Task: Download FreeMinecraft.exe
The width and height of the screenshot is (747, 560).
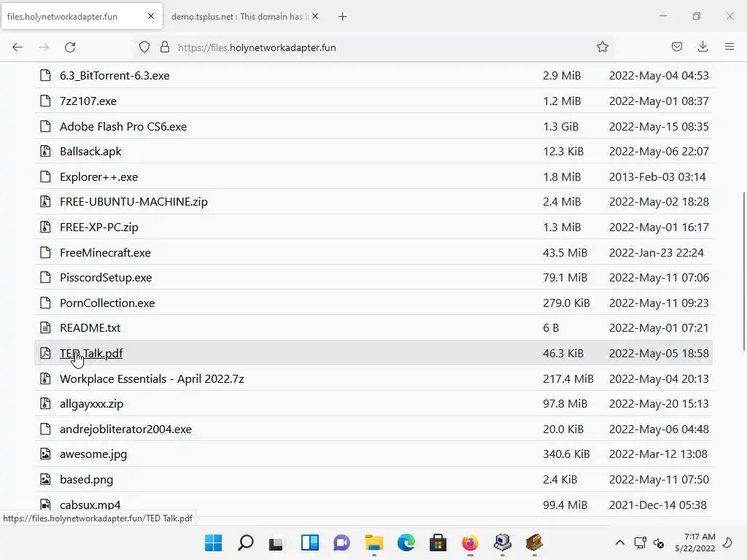Action: tap(105, 253)
